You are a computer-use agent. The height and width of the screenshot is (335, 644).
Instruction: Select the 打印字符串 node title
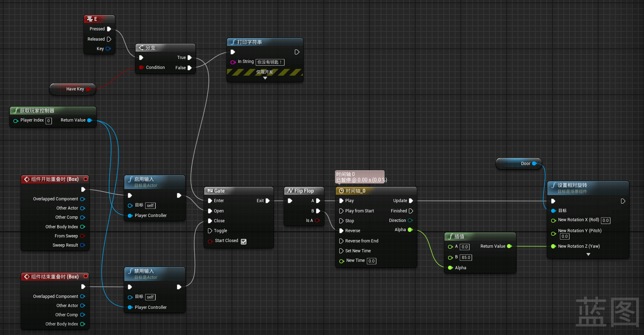(x=250, y=42)
